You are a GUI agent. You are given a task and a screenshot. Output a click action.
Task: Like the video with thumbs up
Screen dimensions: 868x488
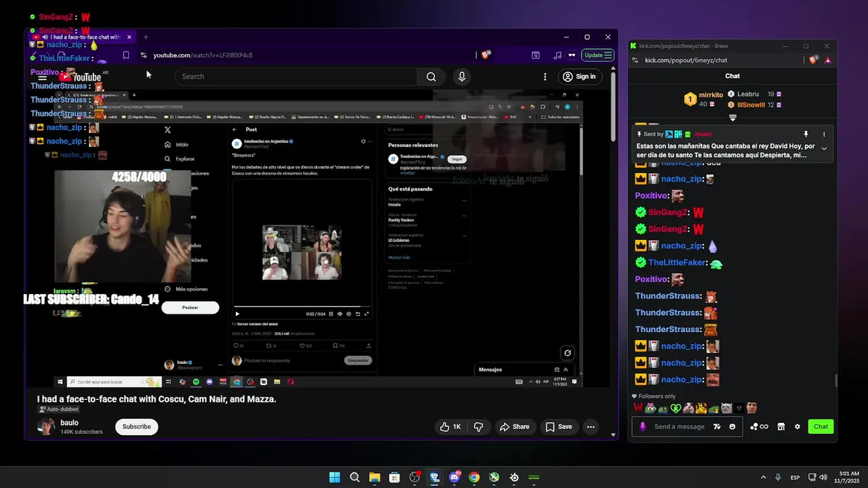[x=450, y=426]
